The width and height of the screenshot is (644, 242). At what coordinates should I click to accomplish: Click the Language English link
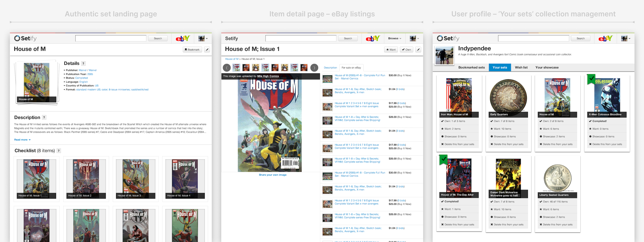coord(84,82)
